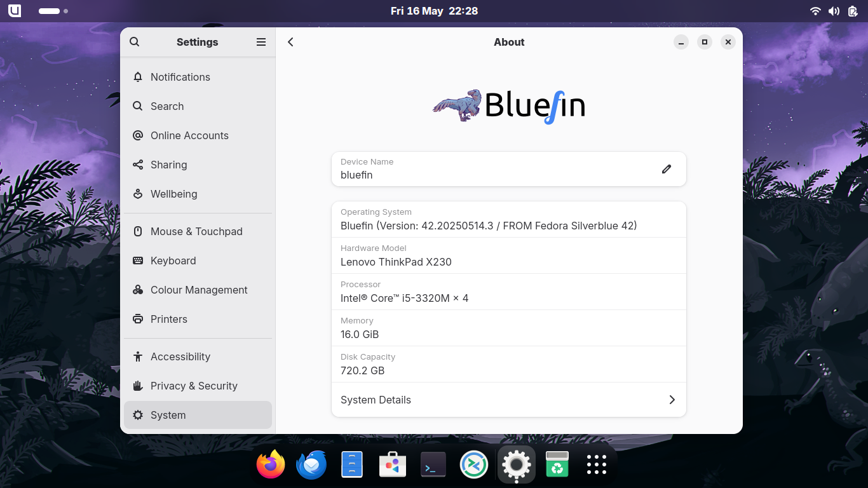Open the System Details row
This screenshot has height=488, width=868.
point(509,400)
